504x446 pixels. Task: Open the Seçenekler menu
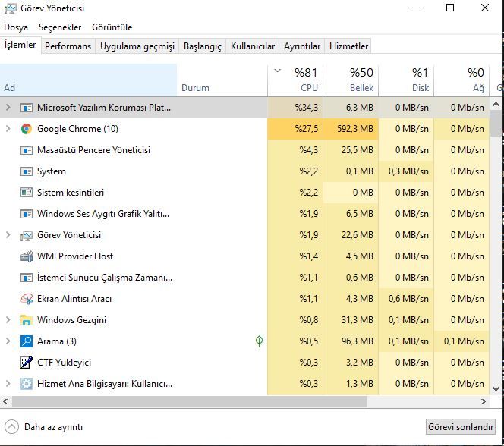click(x=60, y=27)
